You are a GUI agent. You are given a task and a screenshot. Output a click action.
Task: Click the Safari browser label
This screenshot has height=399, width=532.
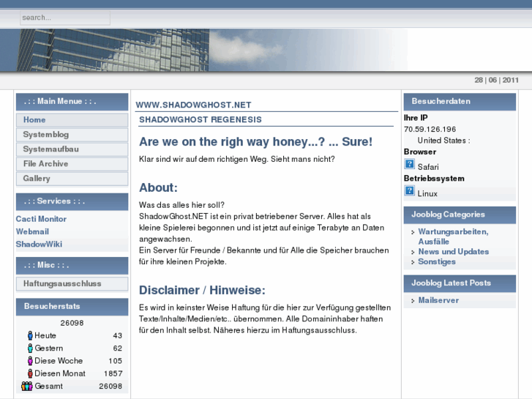428,167
